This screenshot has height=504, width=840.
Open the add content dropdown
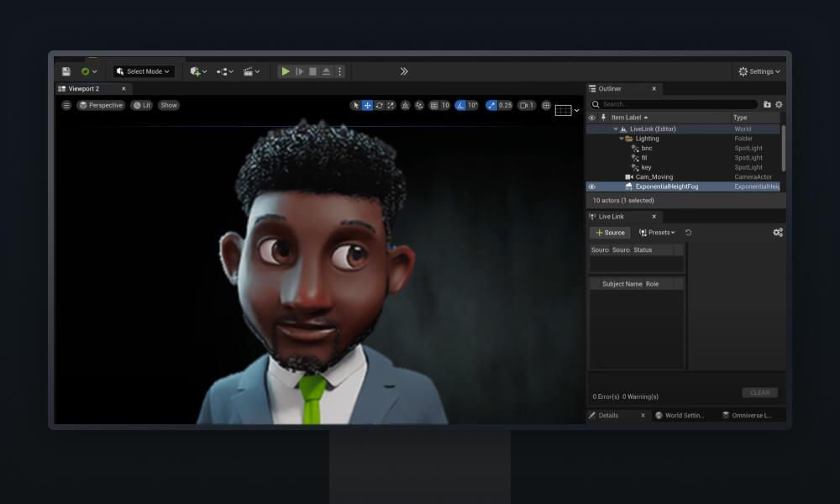[198, 71]
